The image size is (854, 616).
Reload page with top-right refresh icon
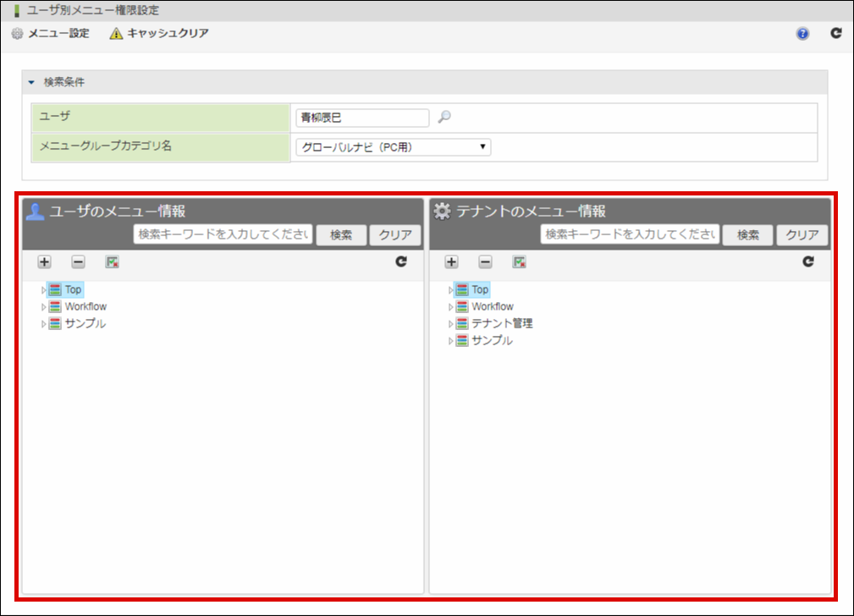click(836, 33)
